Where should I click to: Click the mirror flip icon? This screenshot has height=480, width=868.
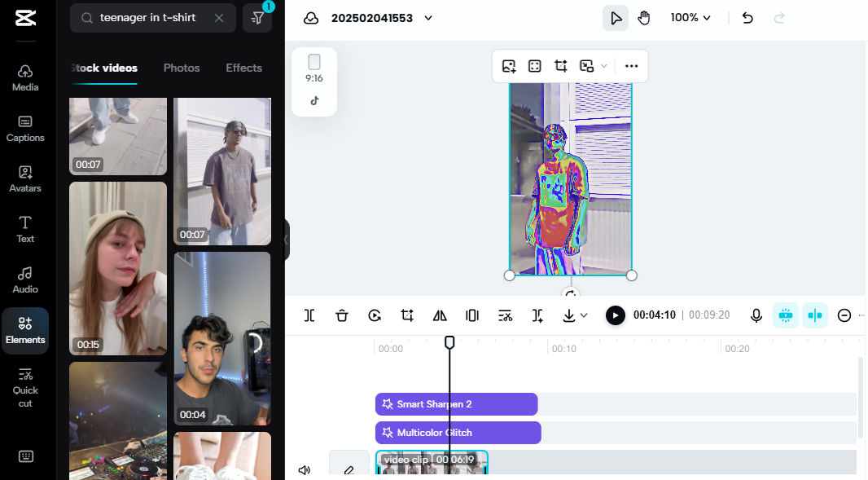pyautogui.click(x=440, y=315)
